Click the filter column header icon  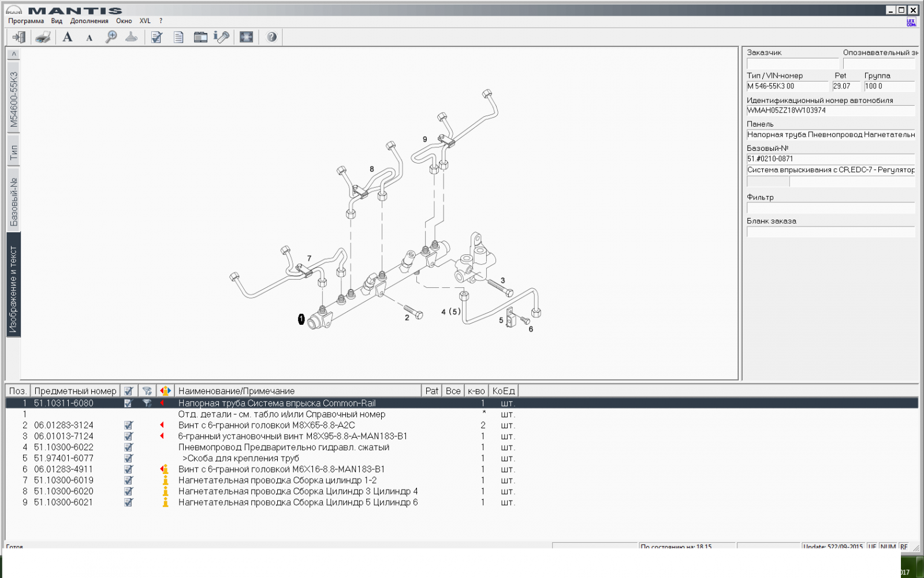point(147,391)
